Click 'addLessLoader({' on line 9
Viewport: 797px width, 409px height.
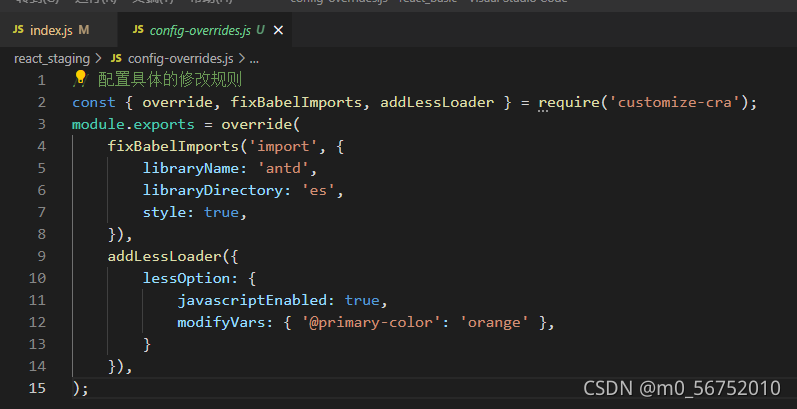(x=173, y=256)
